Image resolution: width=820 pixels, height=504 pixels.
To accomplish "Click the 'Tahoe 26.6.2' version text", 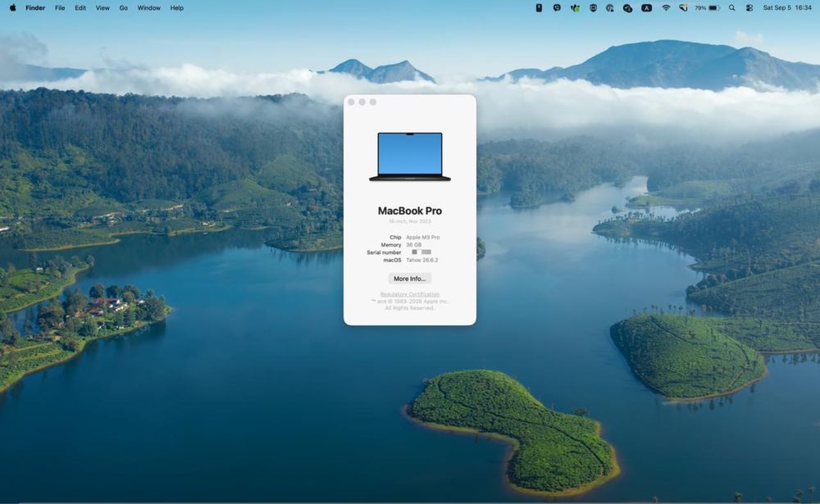I will coord(422,260).
